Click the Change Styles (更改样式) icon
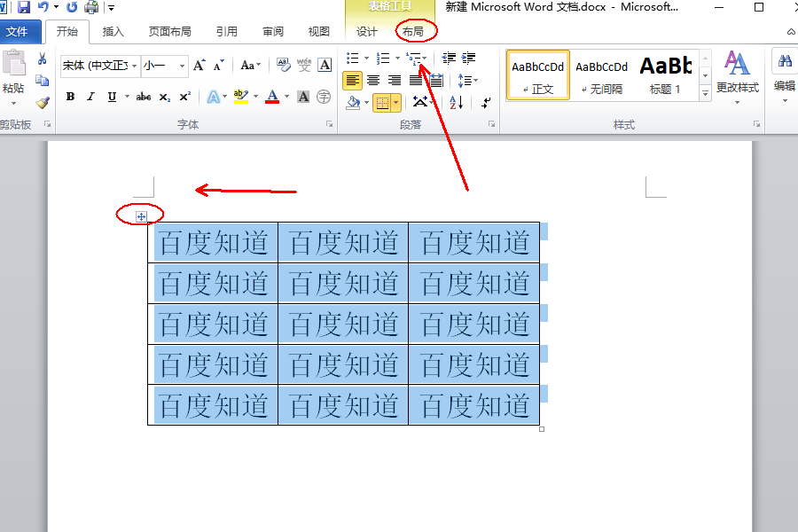798x532 pixels. point(737,64)
